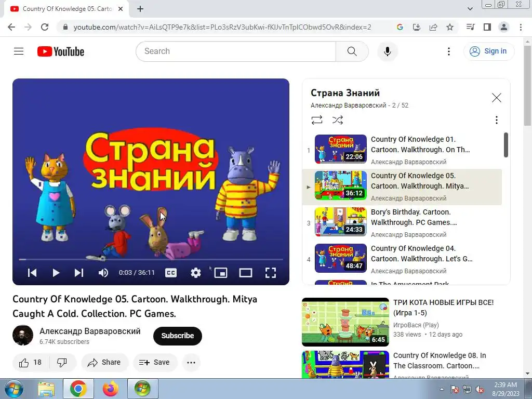Screen dimensions: 532x399
Task: Toggle playlist loop
Action: (317, 120)
